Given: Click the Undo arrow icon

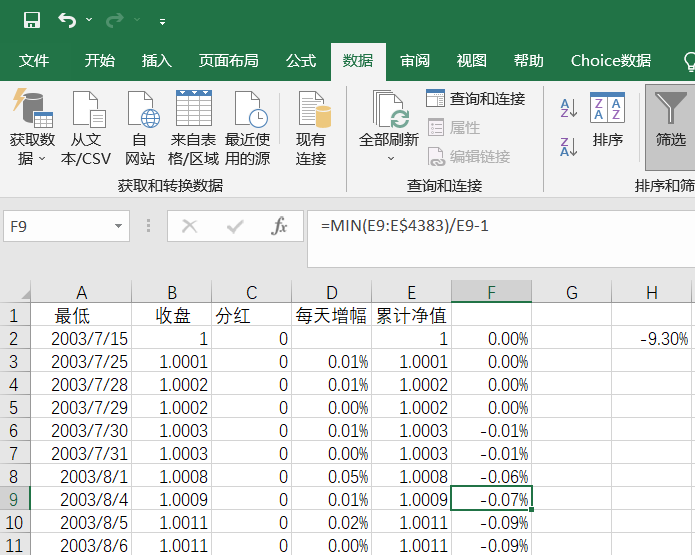Looking at the screenshot, I should click(67, 20).
